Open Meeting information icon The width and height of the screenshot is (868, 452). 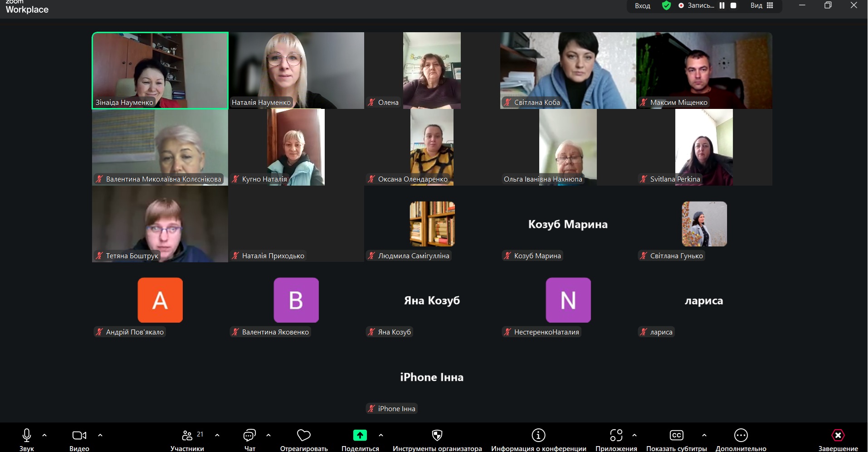click(x=538, y=436)
